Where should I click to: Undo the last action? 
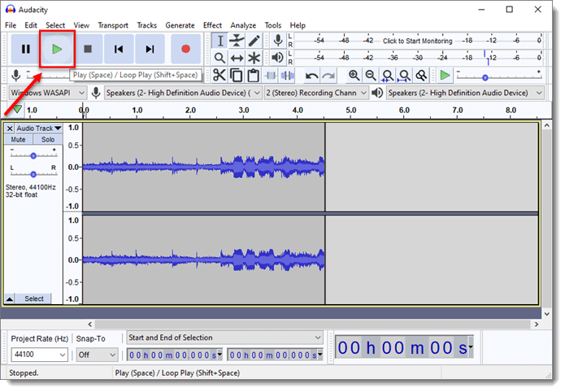311,76
